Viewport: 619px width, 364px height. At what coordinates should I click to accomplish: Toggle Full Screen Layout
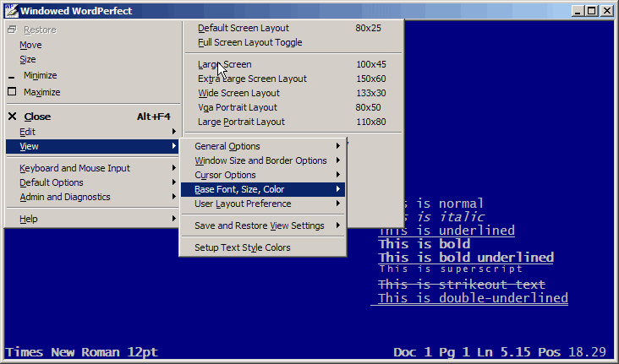249,42
